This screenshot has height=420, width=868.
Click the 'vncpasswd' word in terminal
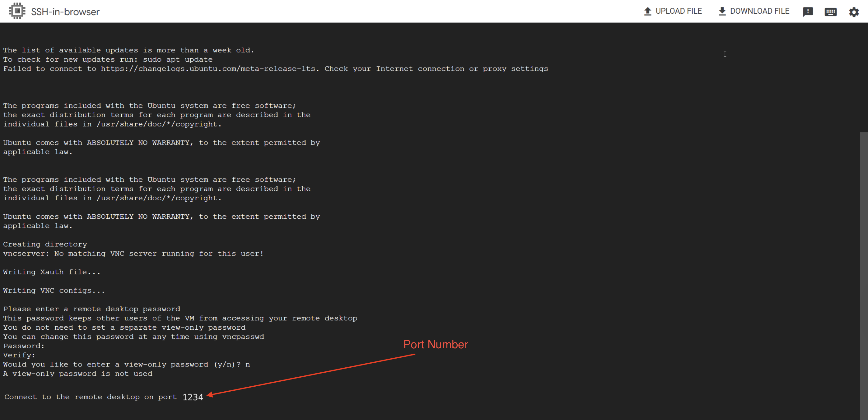[243, 337]
